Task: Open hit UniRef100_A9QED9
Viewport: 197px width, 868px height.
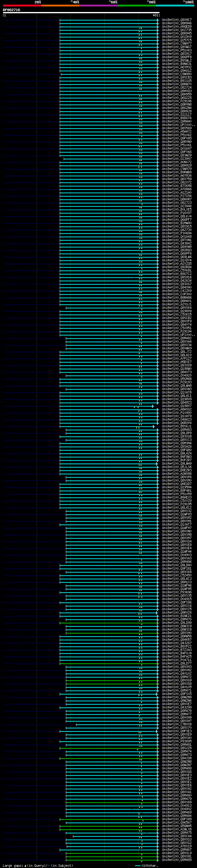Action: (177, 26)
